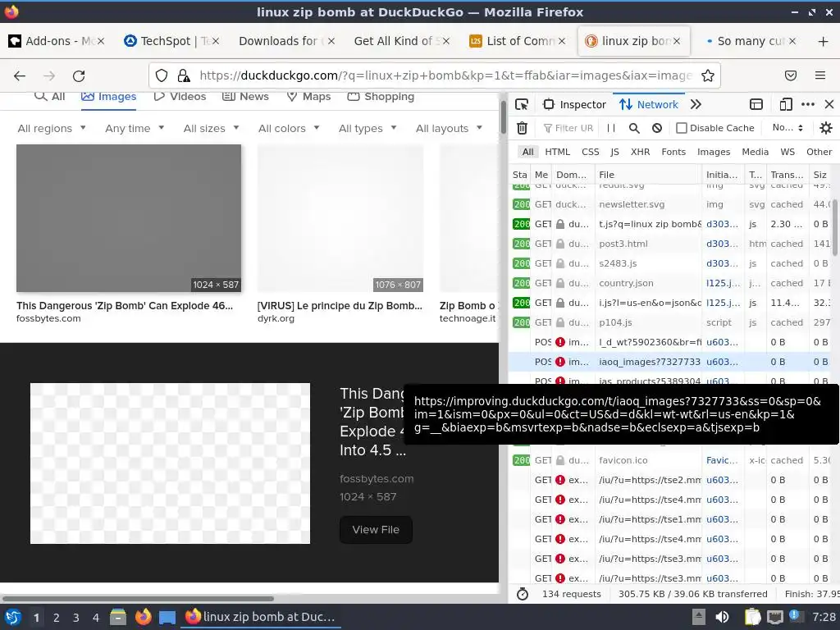
Task: Open the network throttling dropdown
Action: pos(787,127)
